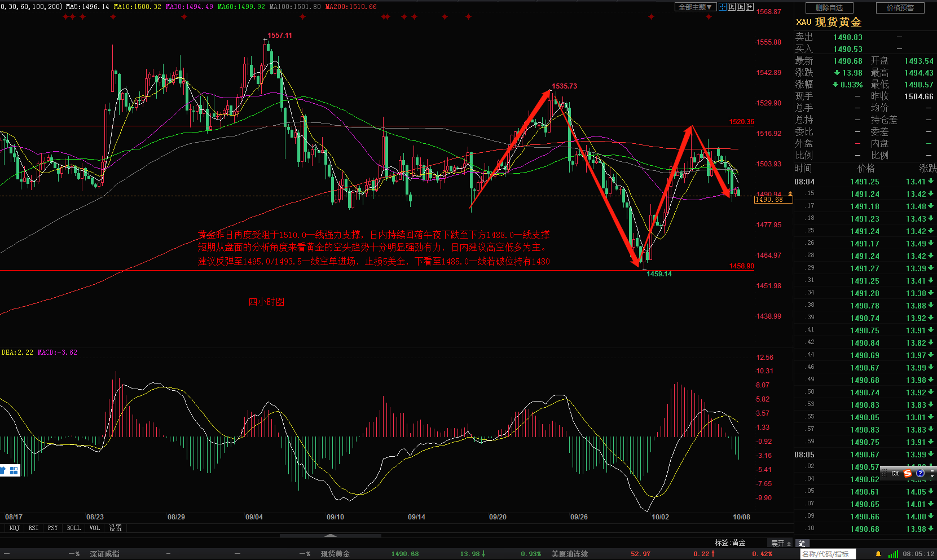This screenshot has width=937, height=560.
Task: Click the DEA:2.22 indicator label
Action: (17, 352)
